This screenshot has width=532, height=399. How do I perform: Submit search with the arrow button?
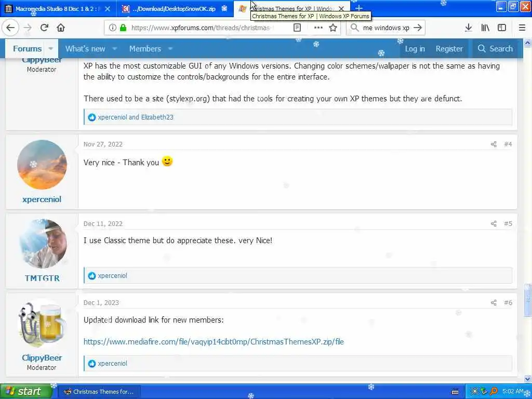pyautogui.click(x=418, y=28)
